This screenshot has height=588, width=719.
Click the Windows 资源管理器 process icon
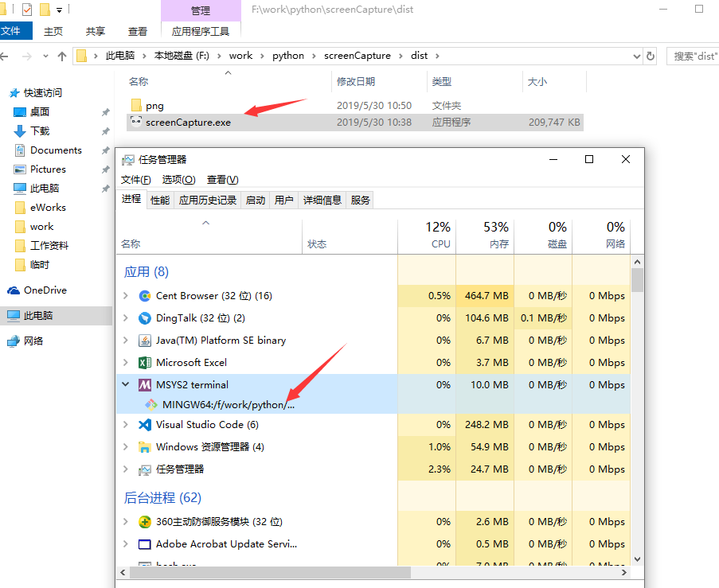click(145, 447)
